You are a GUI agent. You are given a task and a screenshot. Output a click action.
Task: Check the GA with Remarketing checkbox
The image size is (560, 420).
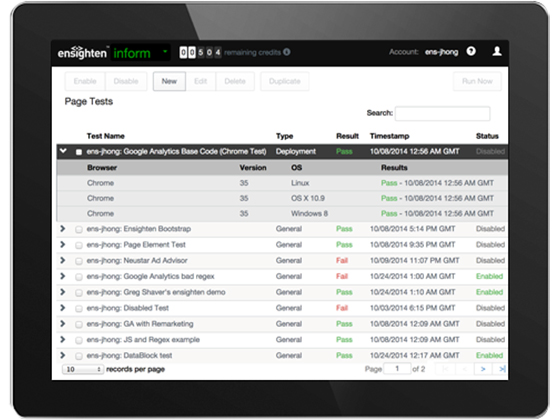click(79, 325)
